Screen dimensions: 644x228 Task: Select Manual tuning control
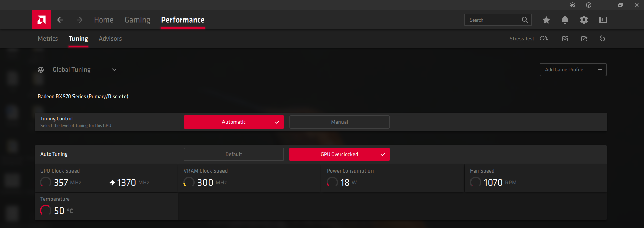[x=339, y=122]
